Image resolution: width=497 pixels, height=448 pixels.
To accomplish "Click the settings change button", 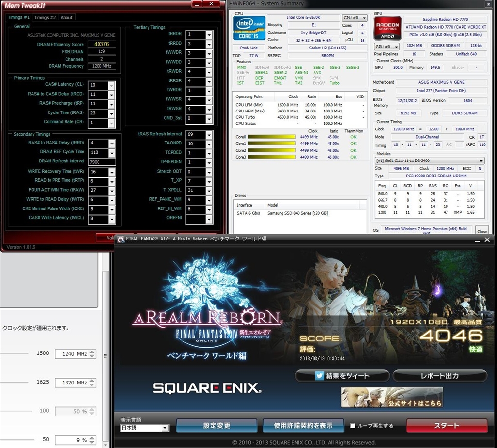I will tap(216, 426).
